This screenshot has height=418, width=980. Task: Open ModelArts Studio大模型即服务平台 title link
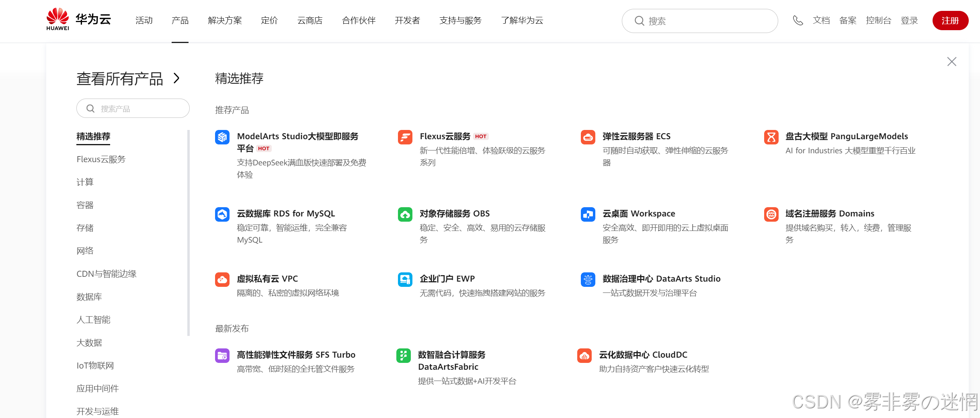click(297, 142)
